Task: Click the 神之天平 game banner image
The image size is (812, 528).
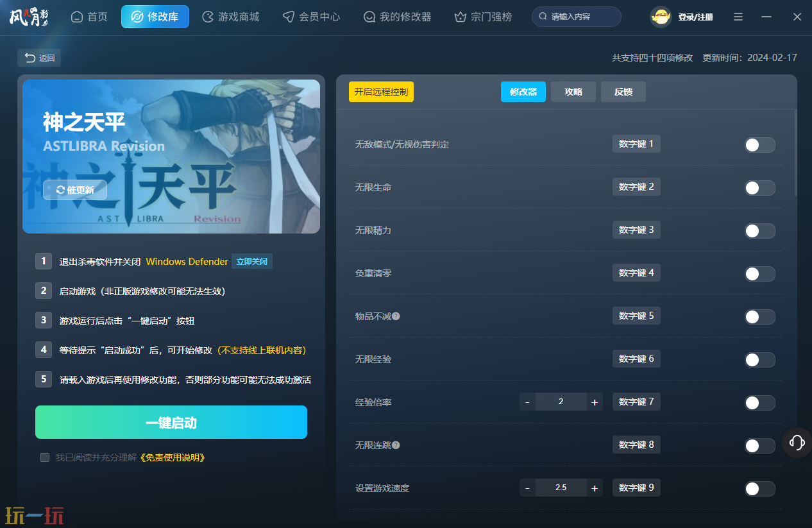Action: point(171,157)
